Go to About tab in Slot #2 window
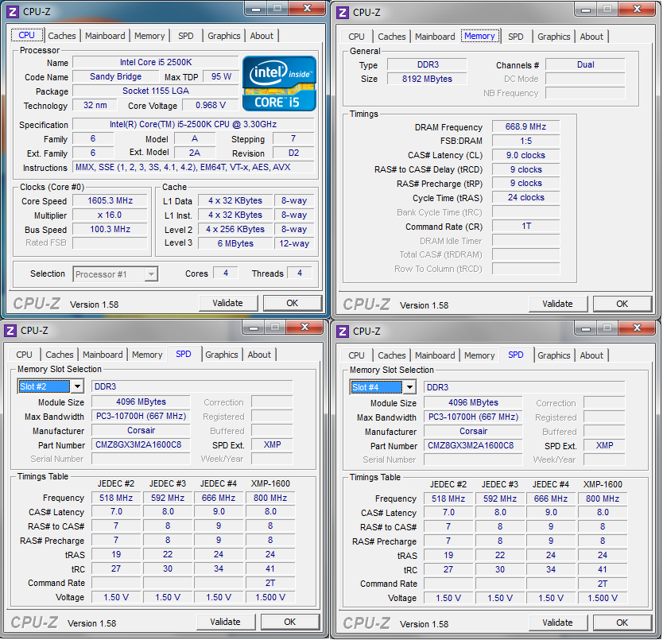This screenshot has height=644, width=667. click(259, 355)
